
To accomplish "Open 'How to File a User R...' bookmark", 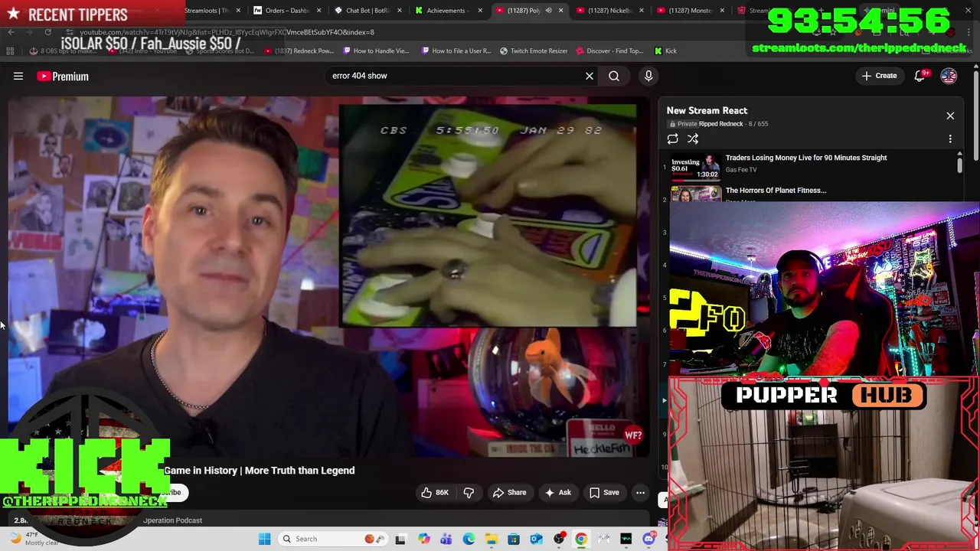I will coord(456,51).
